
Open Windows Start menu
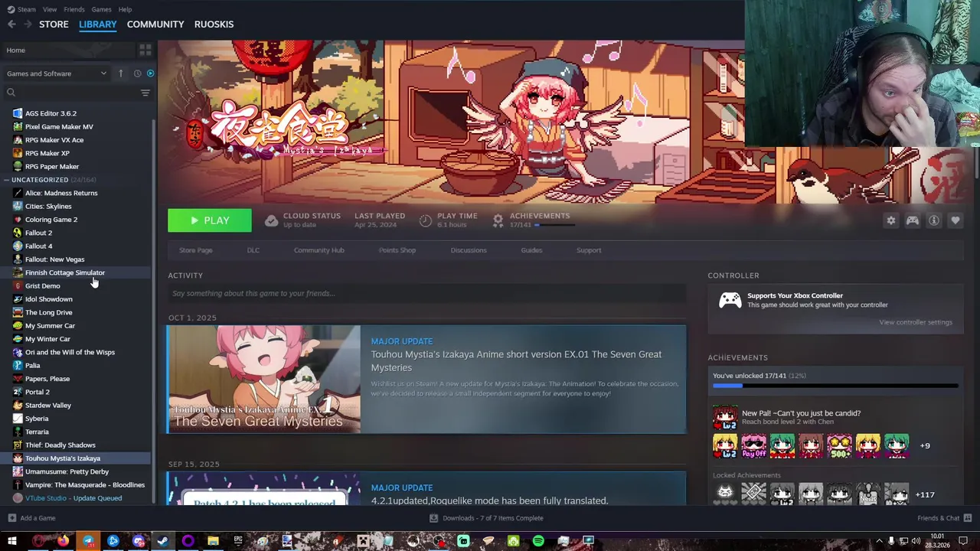(x=11, y=541)
